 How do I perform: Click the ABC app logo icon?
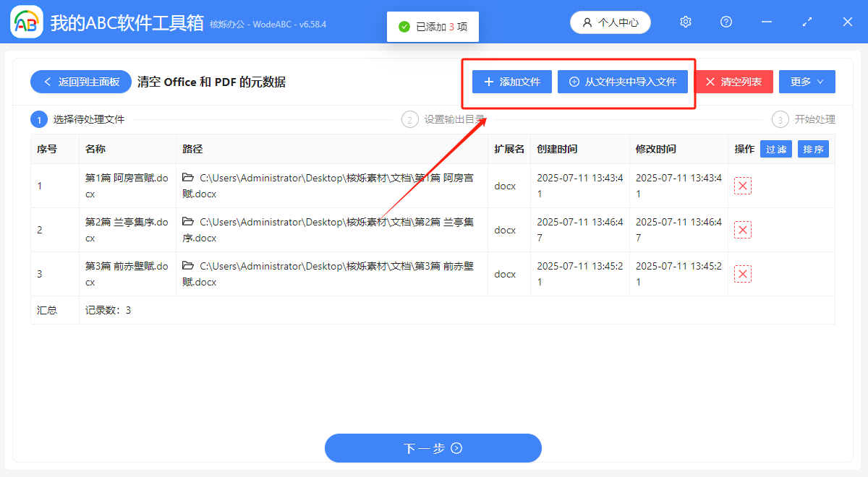click(27, 22)
